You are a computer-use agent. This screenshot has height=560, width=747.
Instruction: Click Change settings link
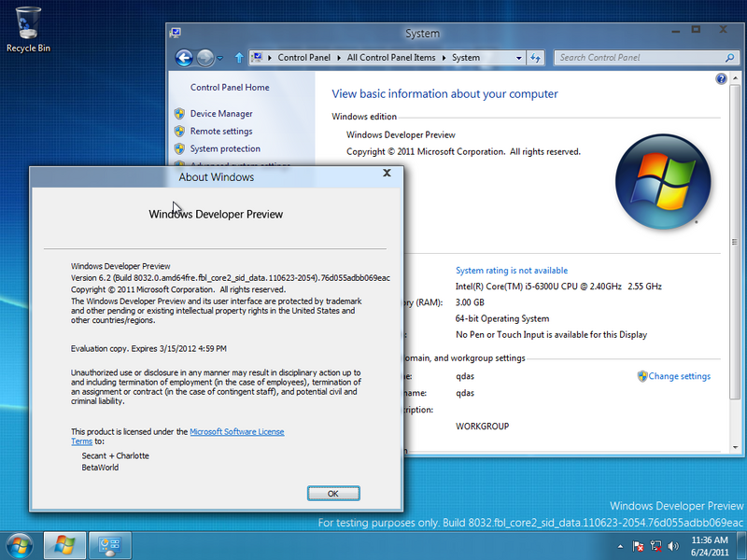pyautogui.click(x=680, y=376)
